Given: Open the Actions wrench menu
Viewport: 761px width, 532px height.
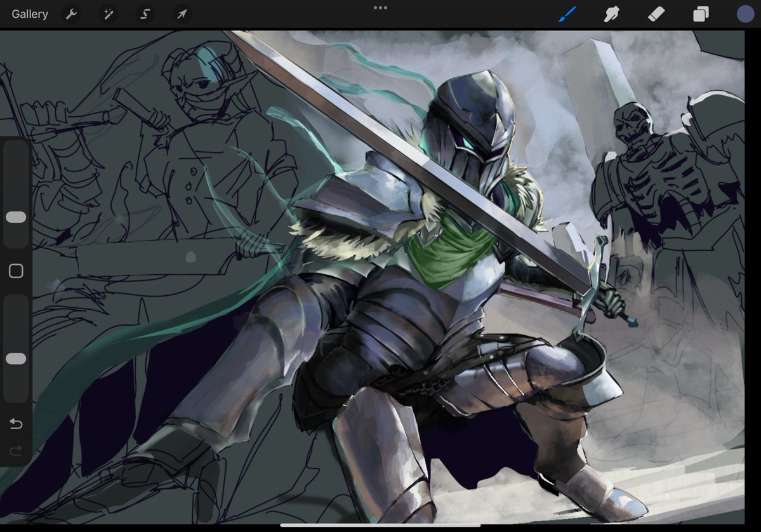Looking at the screenshot, I should tap(71, 14).
